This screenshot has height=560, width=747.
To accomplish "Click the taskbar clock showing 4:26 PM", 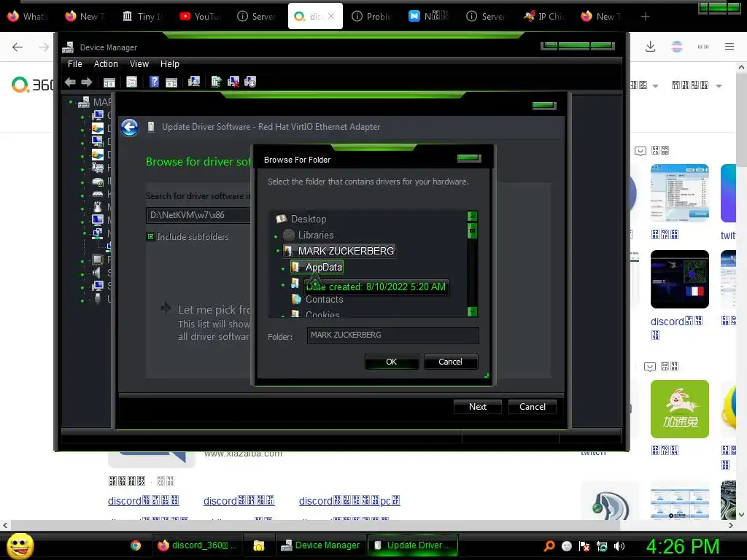I will [x=683, y=546].
